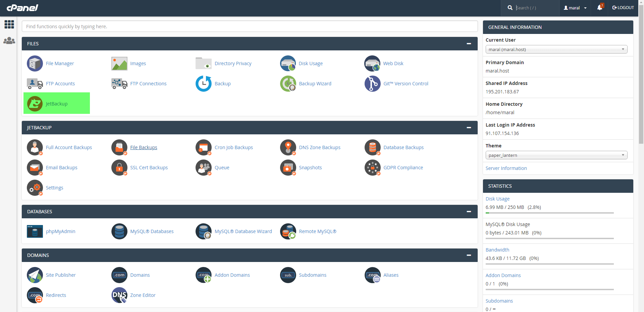
Task: Open the DNS Zone Editor icon
Action: coord(119,295)
